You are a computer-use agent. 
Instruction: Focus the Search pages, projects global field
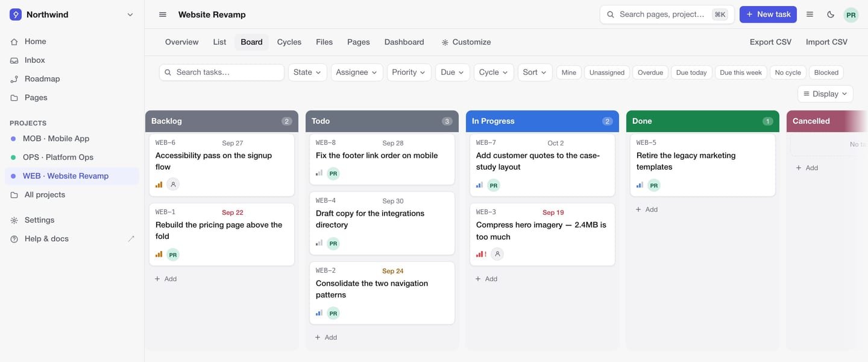coord(667,14)
